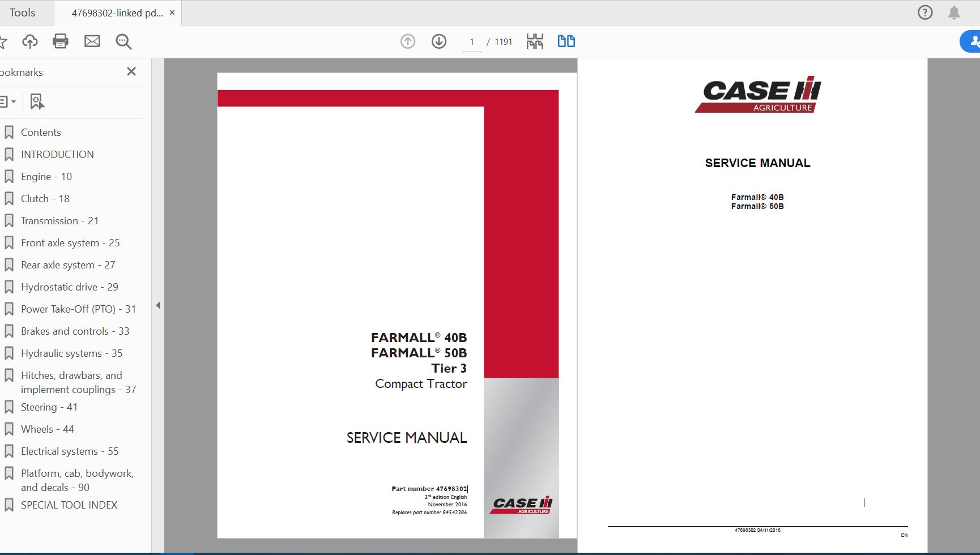Click the Compact Tractor text on cover
The width and height of the screenshot is (980, 555).
[421, 384]
